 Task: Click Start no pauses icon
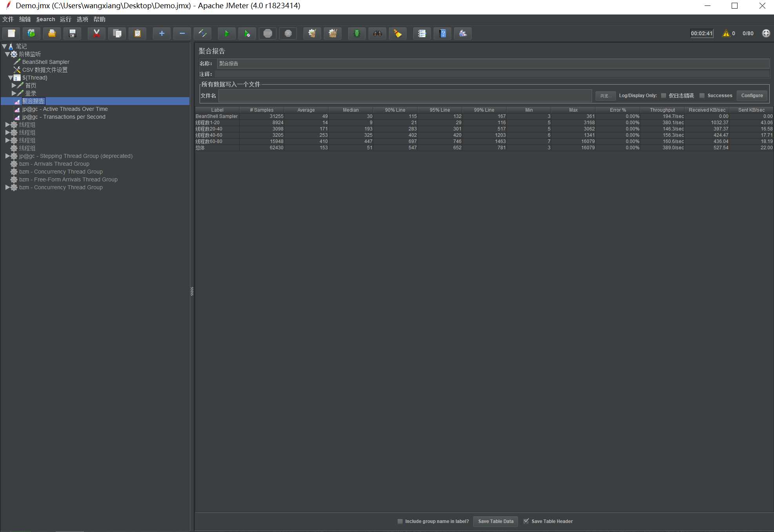[x=247, y=33]
